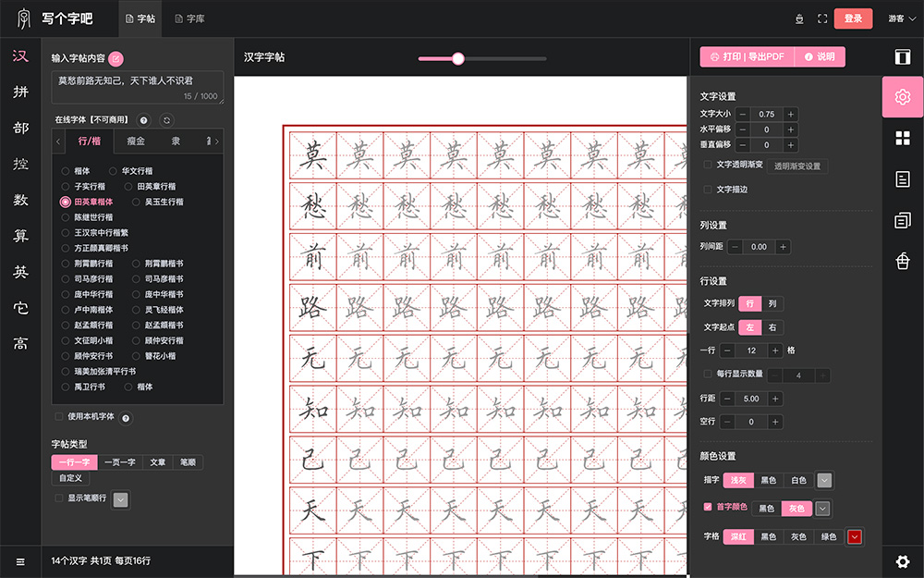
Task: Select the 隶 font category tab
Action: pos(176,141)
